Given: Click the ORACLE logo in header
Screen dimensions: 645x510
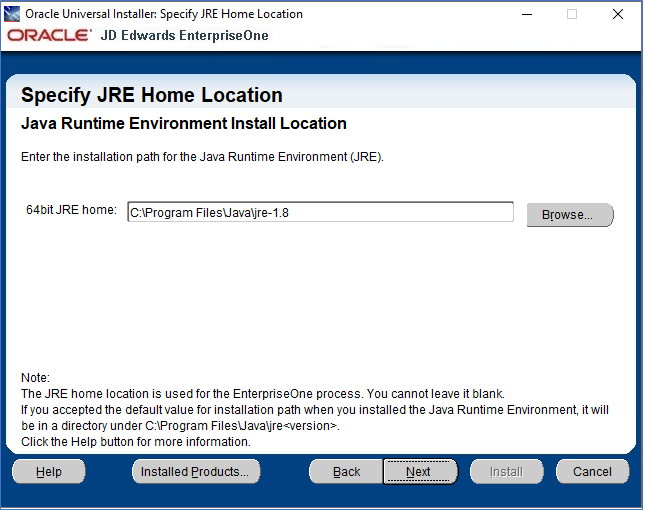Looking at the screenshot, I should [49, 35].
